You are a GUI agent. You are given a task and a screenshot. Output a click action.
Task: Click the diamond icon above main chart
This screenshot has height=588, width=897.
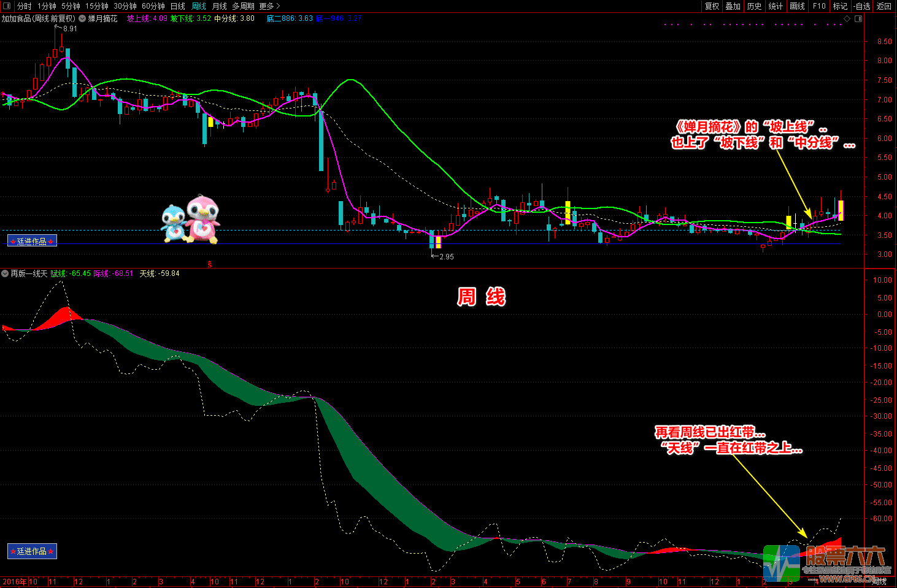coord(847,19)
